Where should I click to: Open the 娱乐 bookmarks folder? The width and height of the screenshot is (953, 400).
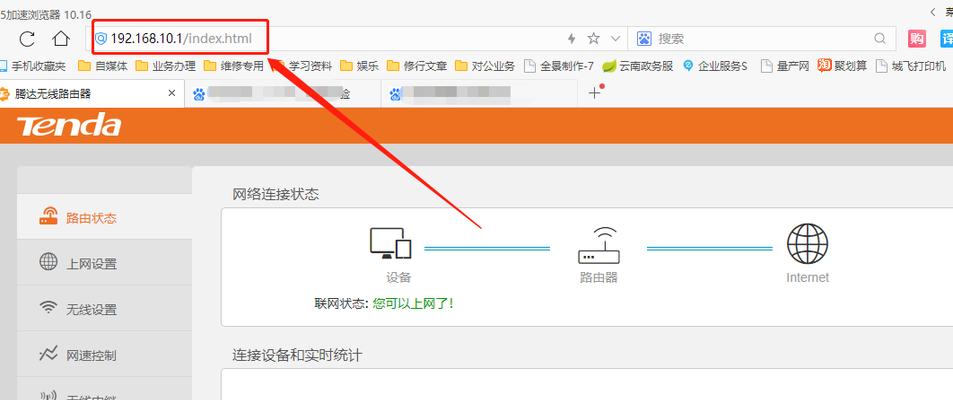(359, 66)
